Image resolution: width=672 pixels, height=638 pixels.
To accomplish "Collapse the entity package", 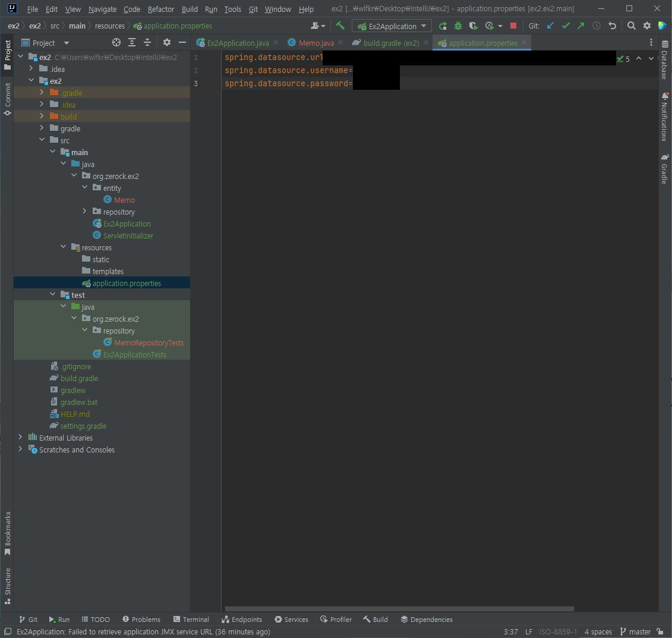I will [84, 187].
